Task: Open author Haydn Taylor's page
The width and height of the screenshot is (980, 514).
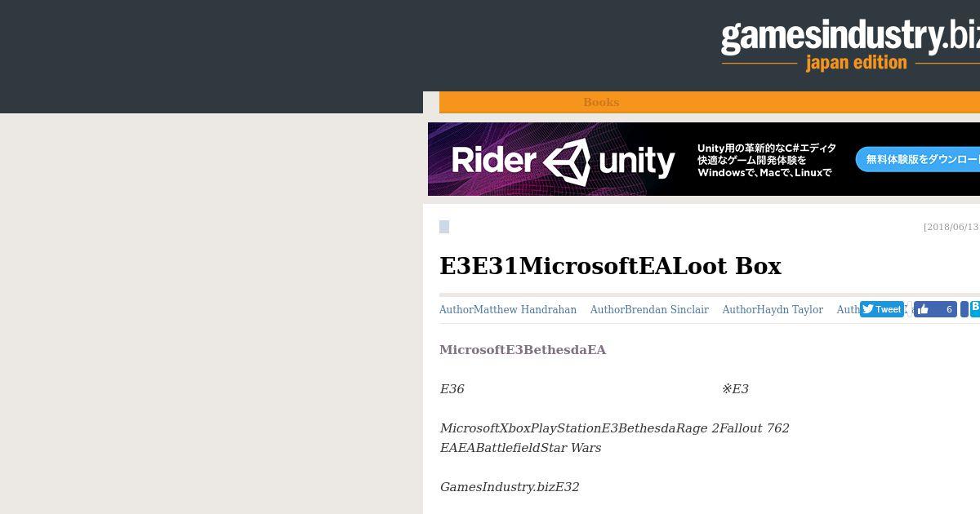Action: tap(773, 310)
